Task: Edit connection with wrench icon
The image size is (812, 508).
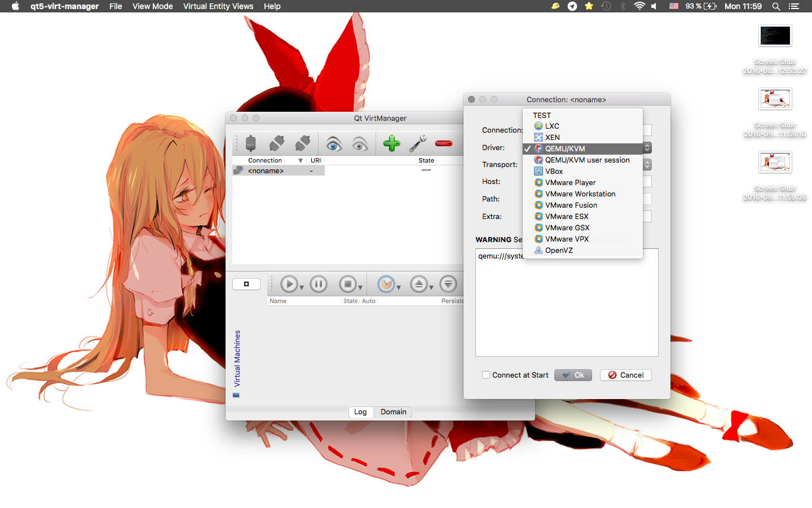Action: 418,143
